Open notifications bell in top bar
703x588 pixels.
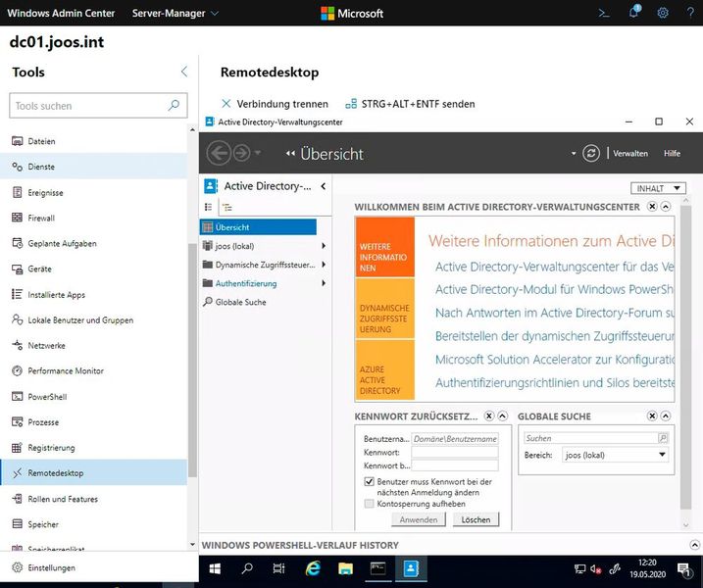(634, 12)
